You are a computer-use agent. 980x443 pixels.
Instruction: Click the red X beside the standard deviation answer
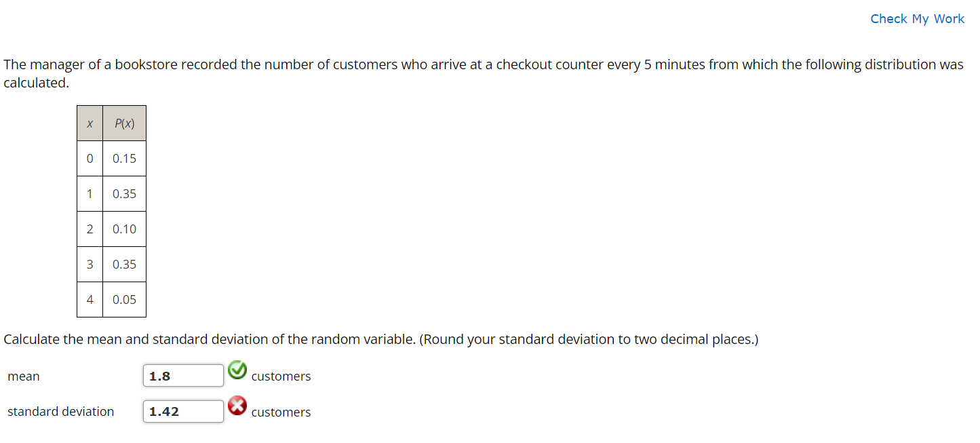(x=238, y=406)
